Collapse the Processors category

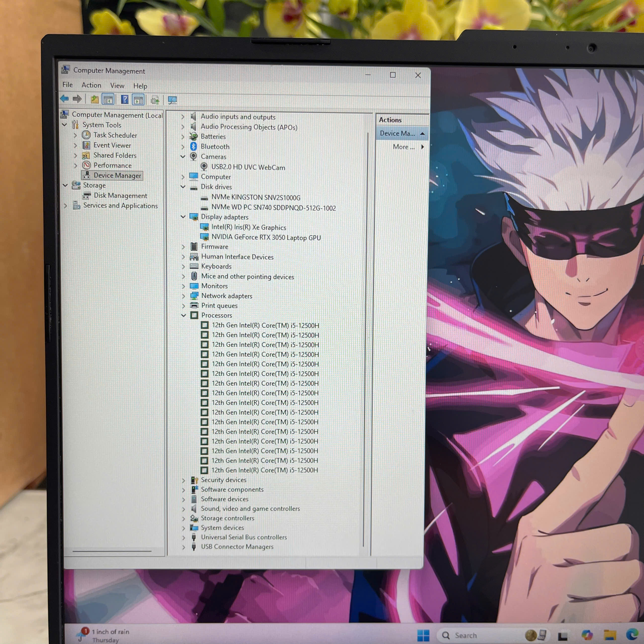(x=183, y=315)
